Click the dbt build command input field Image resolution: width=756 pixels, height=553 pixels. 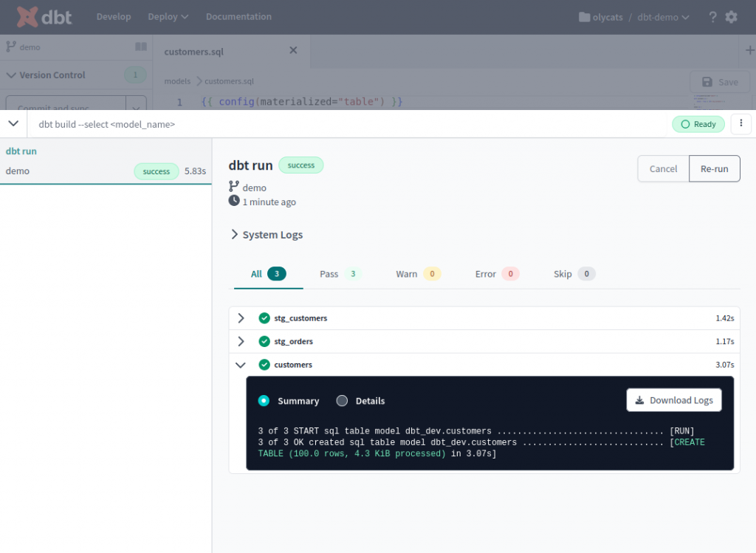pyautogui.click(x=348, y=124)
